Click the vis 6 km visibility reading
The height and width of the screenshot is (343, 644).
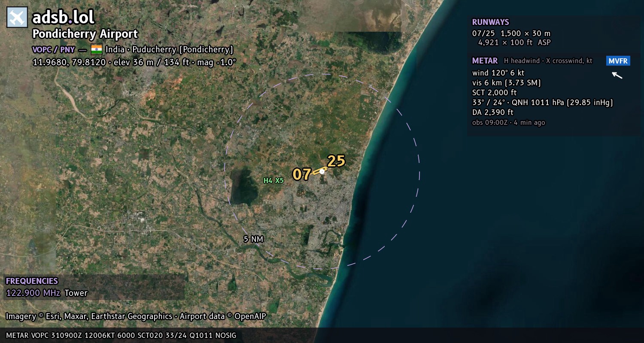506,83
